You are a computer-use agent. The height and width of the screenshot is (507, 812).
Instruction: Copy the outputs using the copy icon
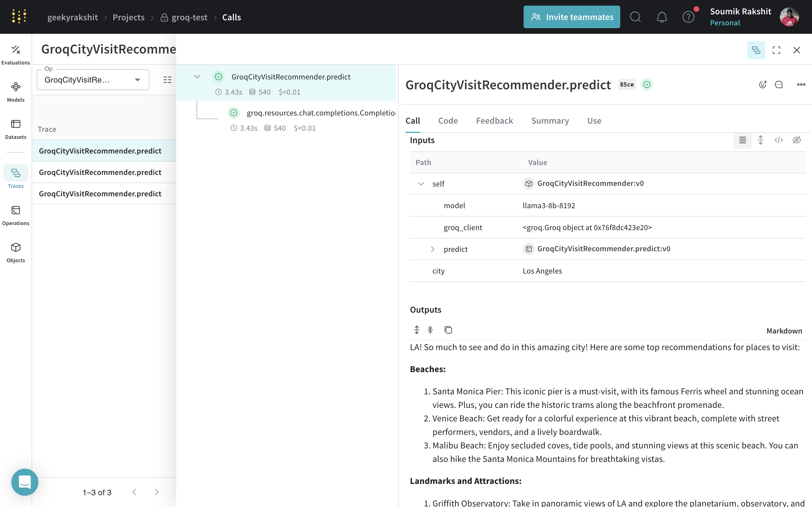click(448, 330)
